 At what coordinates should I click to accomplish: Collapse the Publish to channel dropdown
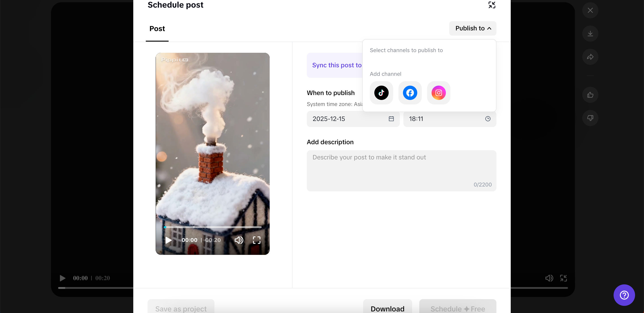pyautogui.click(x=472, y=28)
